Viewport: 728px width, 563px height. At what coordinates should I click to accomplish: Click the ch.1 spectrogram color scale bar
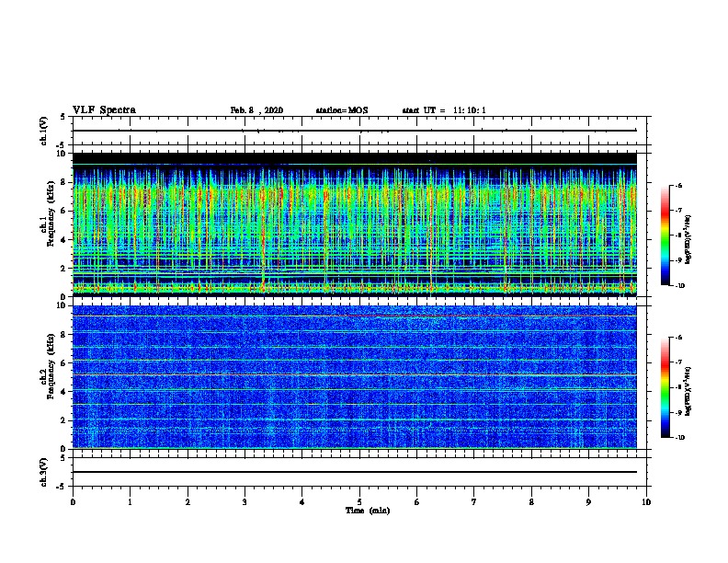pyautogui.click(x=665, y=236)
